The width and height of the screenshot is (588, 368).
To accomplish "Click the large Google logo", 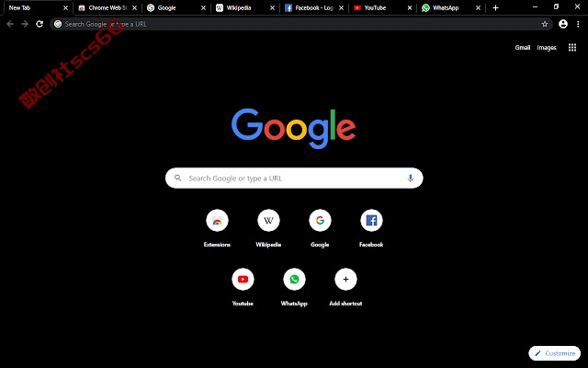I will [294, 129].
